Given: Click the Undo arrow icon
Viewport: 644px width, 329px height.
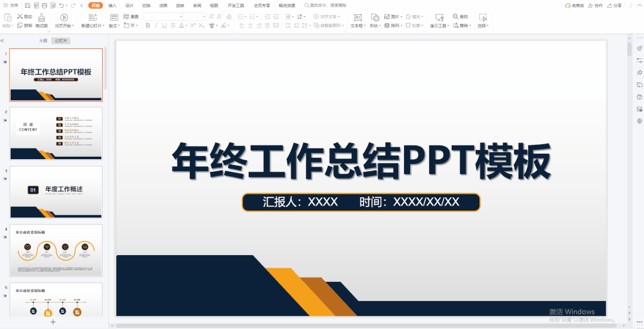Looking at the screenshot, I should point(61,5).
